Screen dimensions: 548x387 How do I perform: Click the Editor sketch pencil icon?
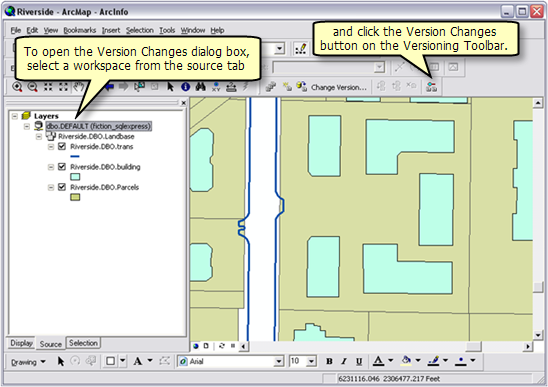(x=301, y=49)
